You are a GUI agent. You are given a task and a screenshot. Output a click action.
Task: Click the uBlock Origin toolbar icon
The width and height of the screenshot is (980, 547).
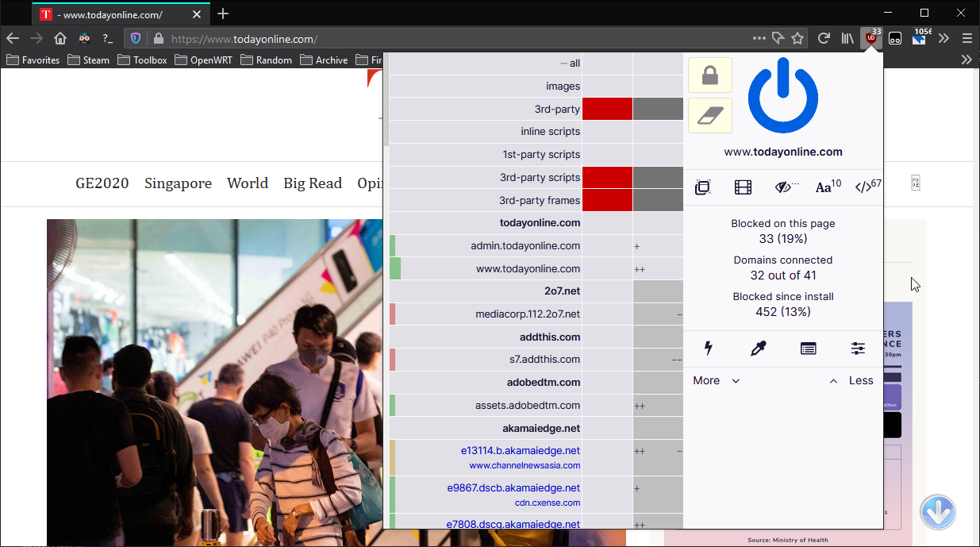coord(871,38)
